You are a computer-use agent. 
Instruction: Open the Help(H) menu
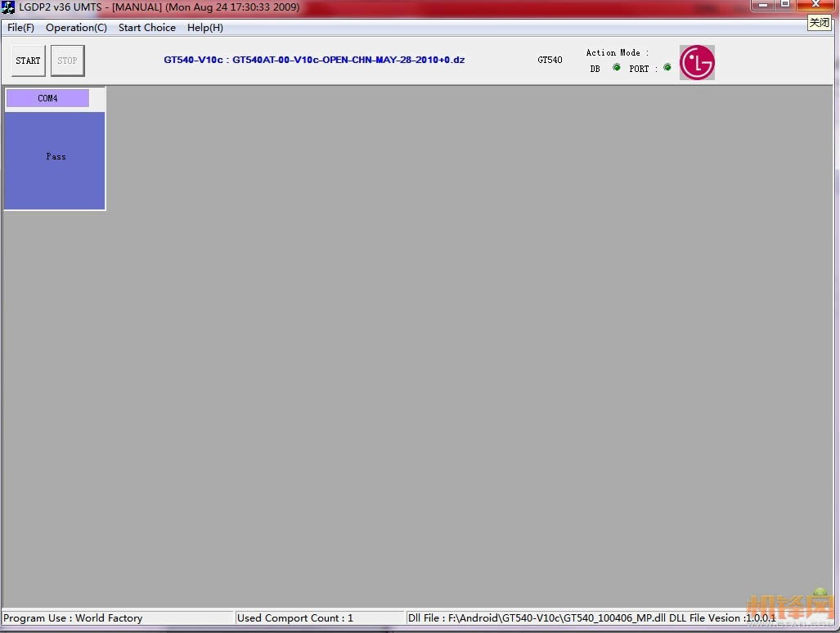click(205, 28)
